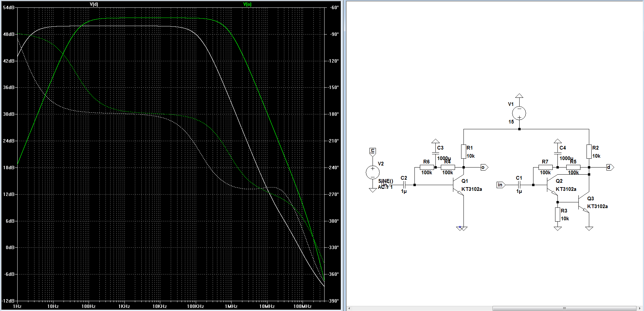The image size is (644, 311).
Task: Click the KT3102a model text of Q1
Action: tap(472, 189)
